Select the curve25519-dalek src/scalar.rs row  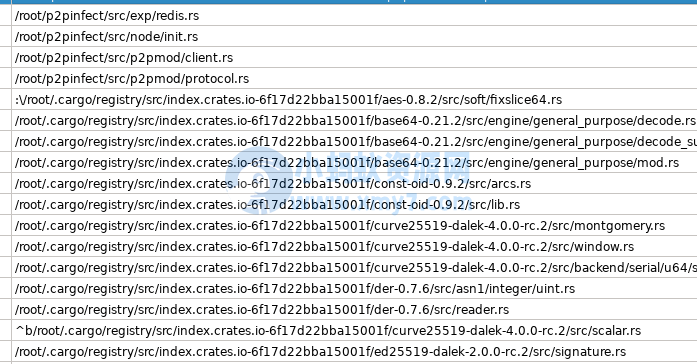(354, 330)
